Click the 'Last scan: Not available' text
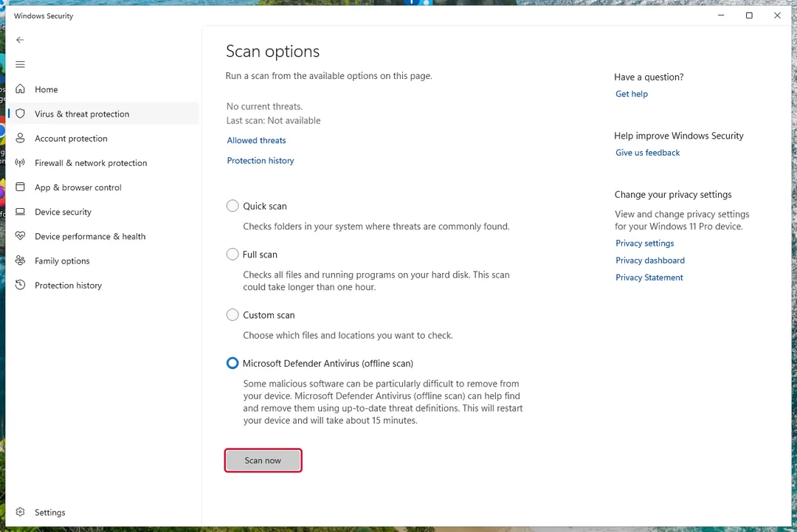The image size is (797, 532). click(274, 120)
